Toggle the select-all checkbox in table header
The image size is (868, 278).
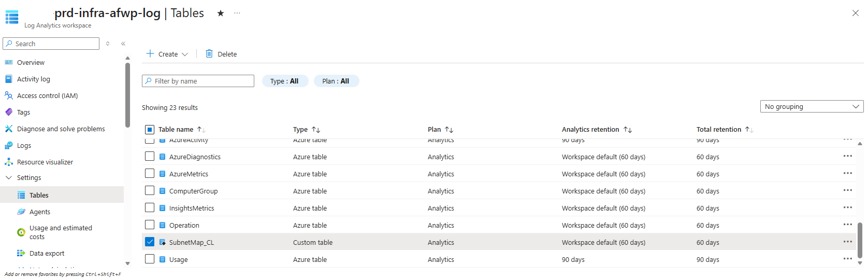pos(150,130)
